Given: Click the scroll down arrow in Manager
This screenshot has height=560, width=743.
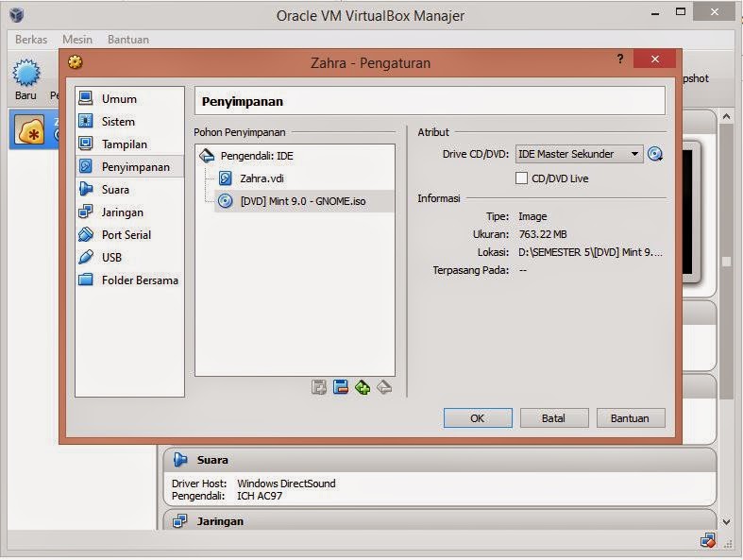Looking at the screenshot, I should (727, 522).
